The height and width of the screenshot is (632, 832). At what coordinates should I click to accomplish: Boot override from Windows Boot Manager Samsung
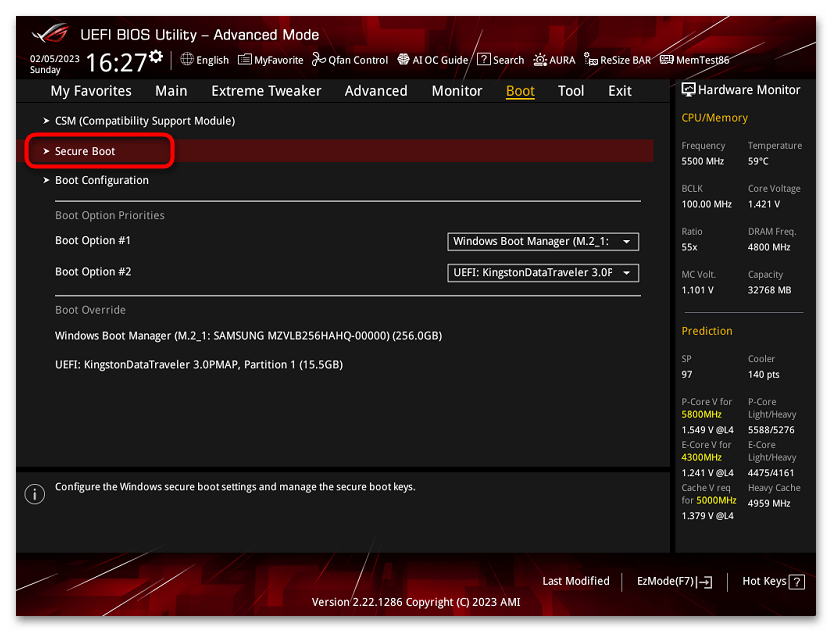coord(248,336)
